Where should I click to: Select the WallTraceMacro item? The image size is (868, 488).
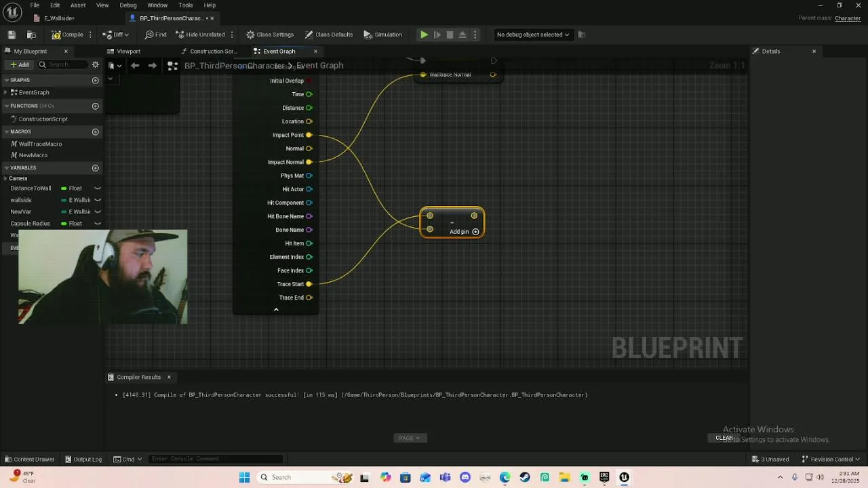pos(40,144)
